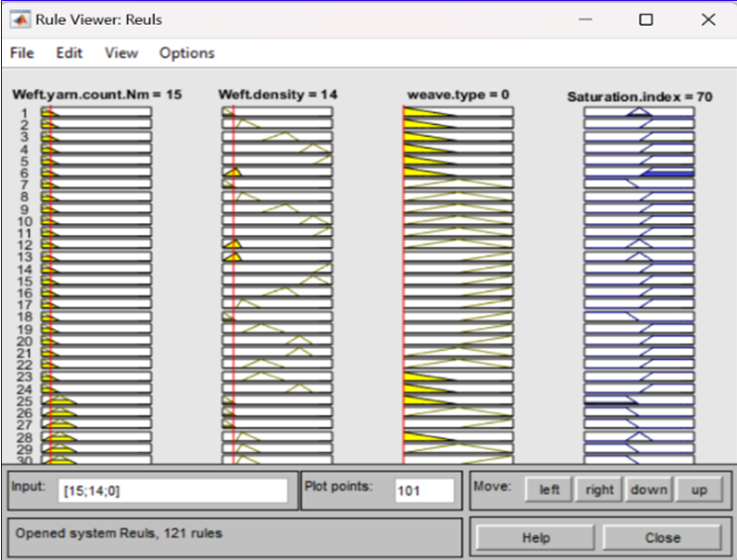
Task: Open the View menu
Action: click(x=121, y=53)
